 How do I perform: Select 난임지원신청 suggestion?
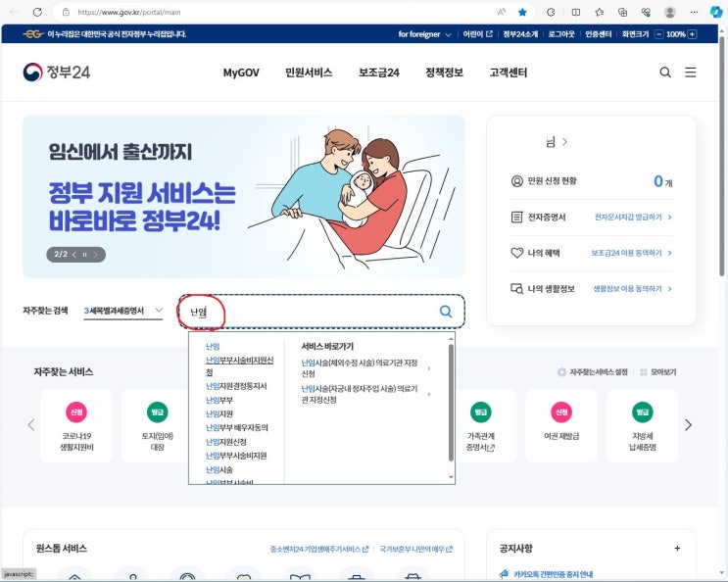click(226, 442)
